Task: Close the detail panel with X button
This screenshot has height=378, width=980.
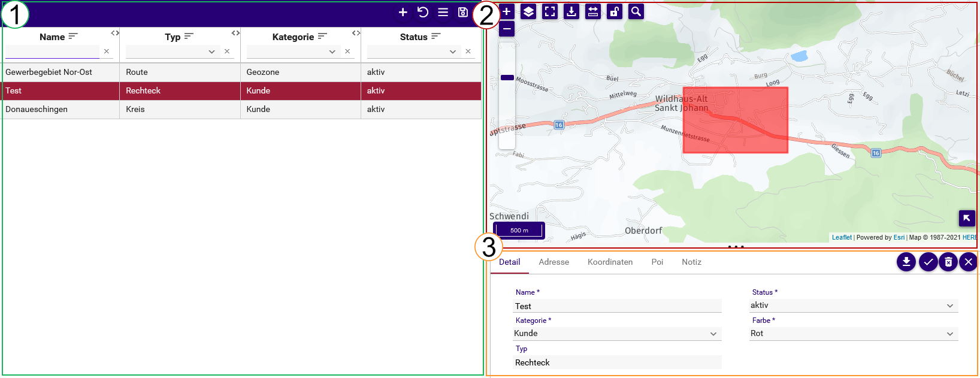Action: point(969,262)
